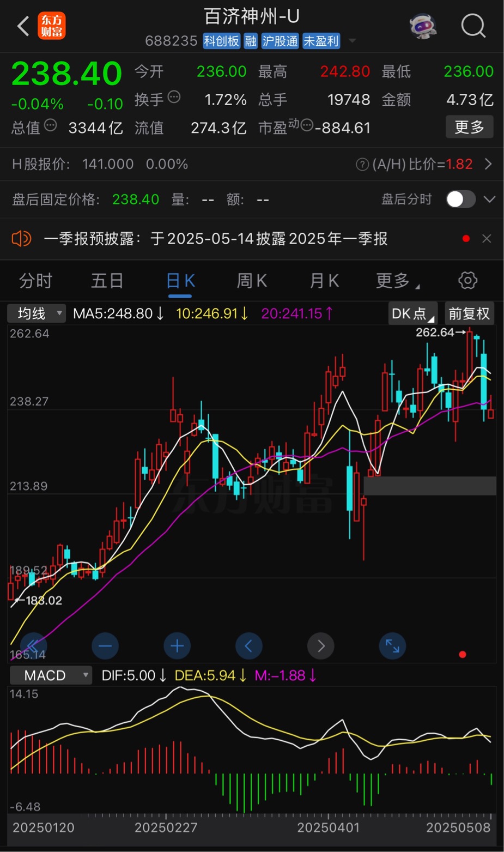504x852 pixels.
Task: Zoom out chart with minus button
Action: point(105,646)
